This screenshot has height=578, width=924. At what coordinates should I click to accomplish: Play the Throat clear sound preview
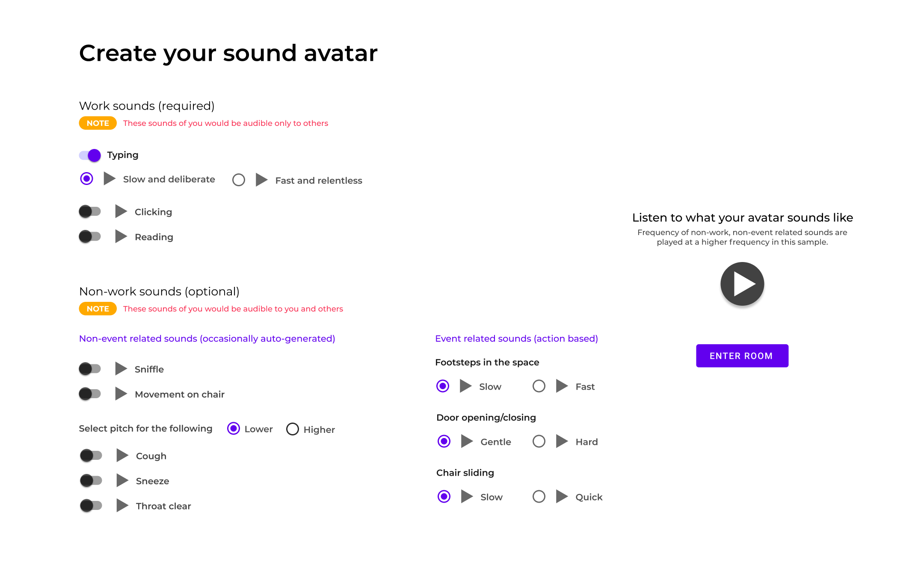[x=123, y=505]
